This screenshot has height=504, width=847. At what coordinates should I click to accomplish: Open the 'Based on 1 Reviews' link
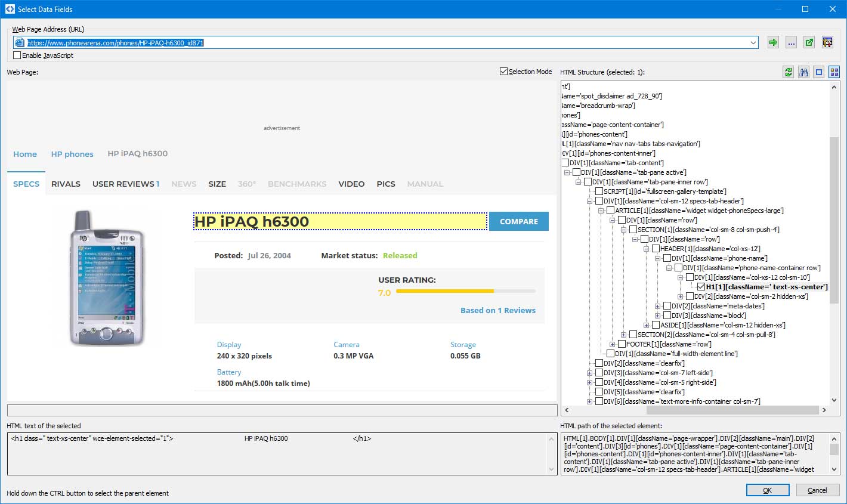point(498,310)
